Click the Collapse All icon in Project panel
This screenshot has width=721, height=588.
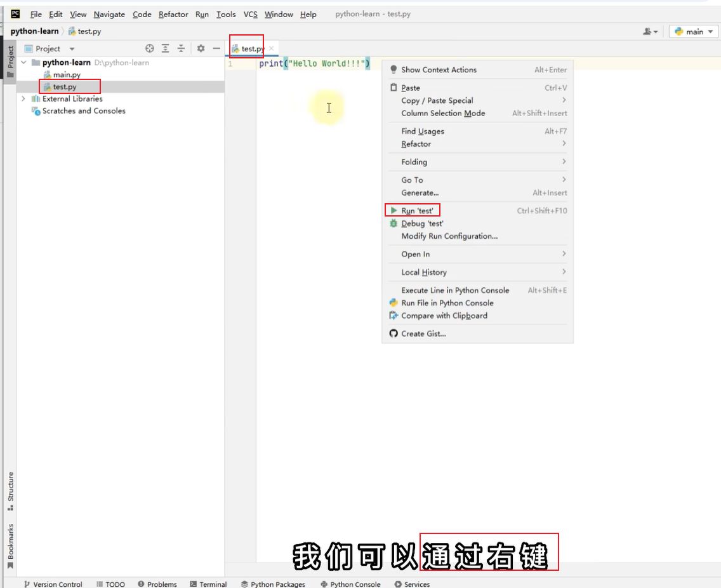[181, 48]
